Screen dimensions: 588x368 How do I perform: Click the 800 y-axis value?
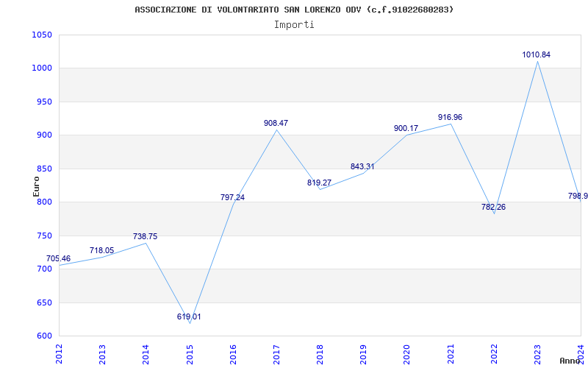(44, 202)
